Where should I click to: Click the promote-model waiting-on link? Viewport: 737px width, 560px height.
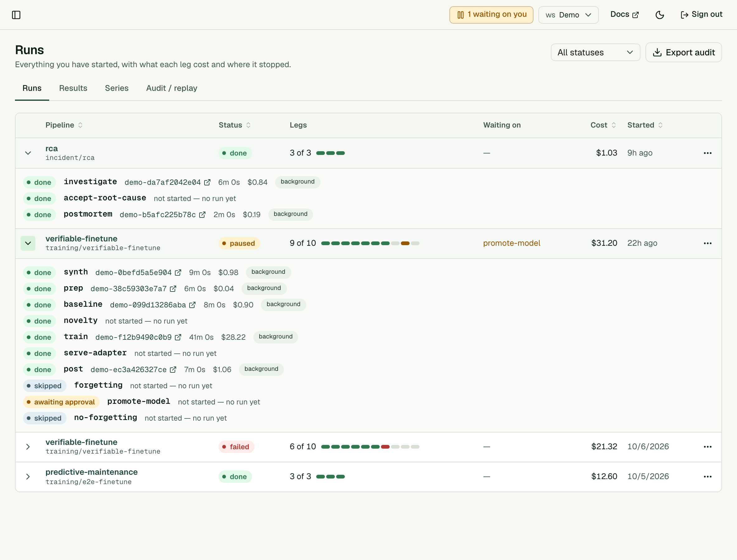[x=512, y=243]
